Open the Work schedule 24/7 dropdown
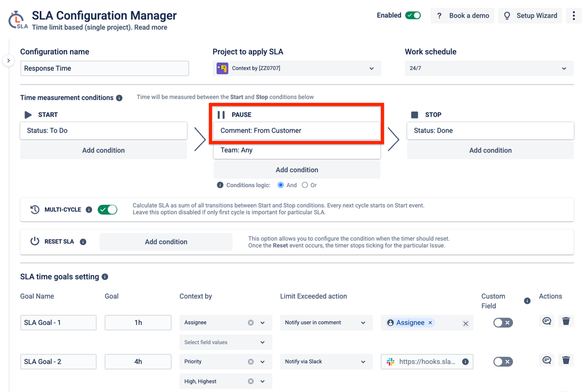Image resolution: width=583 pixels, height=392 pixels. [x=489, y=68]
